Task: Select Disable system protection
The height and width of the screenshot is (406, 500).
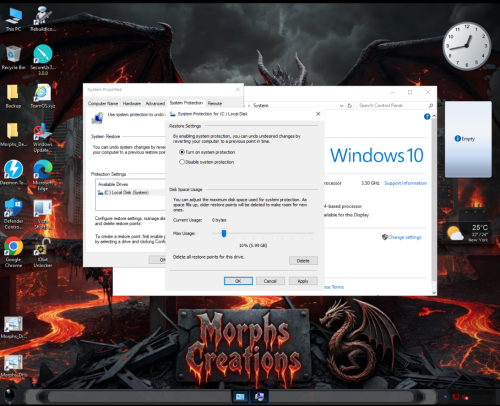Action: (x=207, y=162)
